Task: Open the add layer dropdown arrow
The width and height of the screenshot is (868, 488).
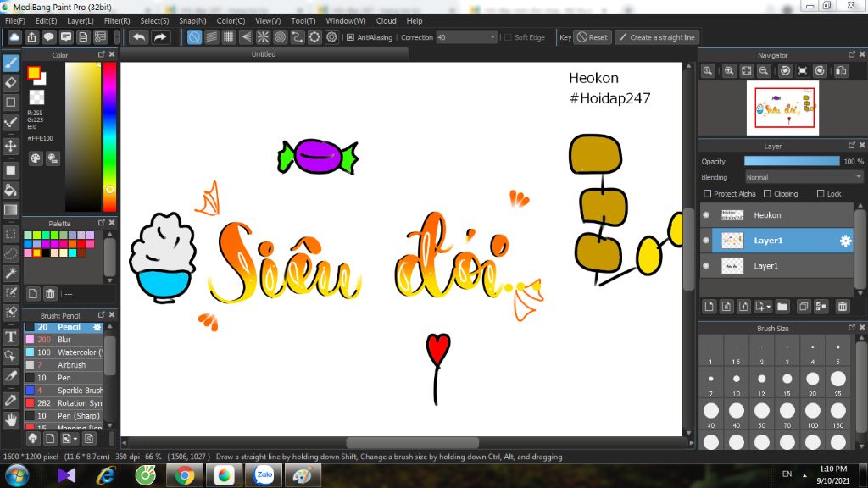Action: (767, 306)
